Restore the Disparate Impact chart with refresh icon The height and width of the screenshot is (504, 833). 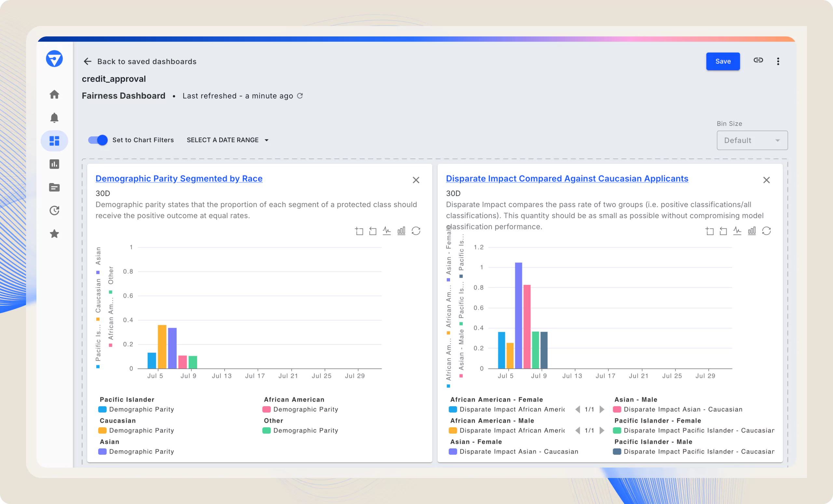[766, 231]
